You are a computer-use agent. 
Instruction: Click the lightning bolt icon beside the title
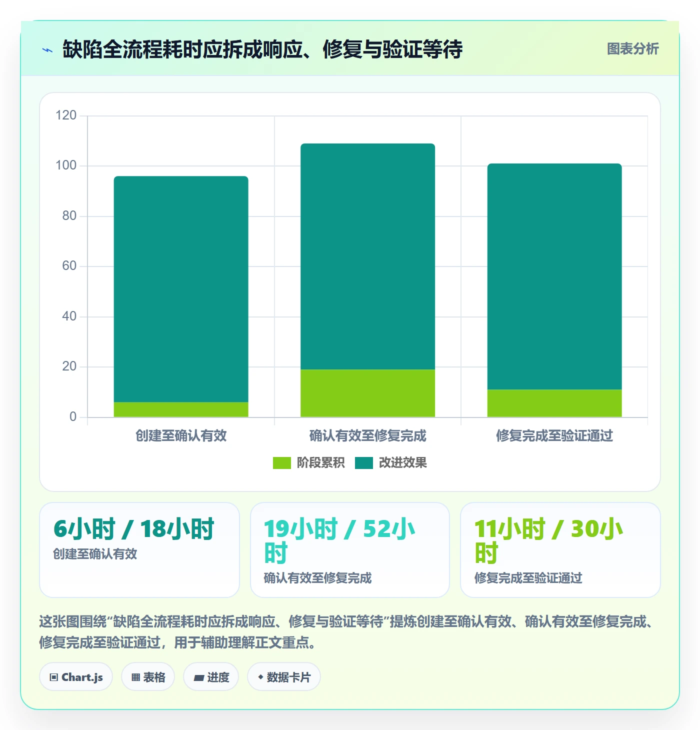[47, 50]
